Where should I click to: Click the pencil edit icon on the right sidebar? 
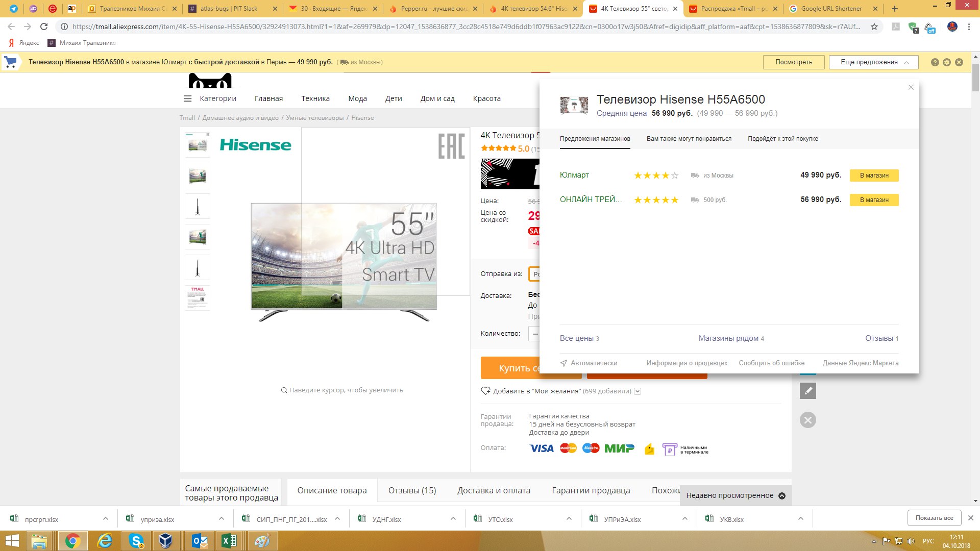(808, 391)
